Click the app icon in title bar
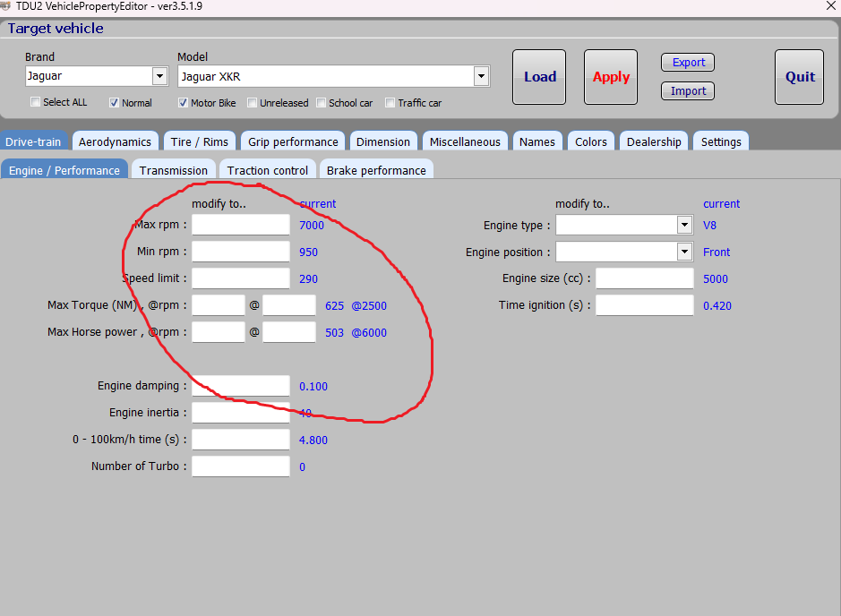This screenshot has height=616, width=841. (5, 4)
